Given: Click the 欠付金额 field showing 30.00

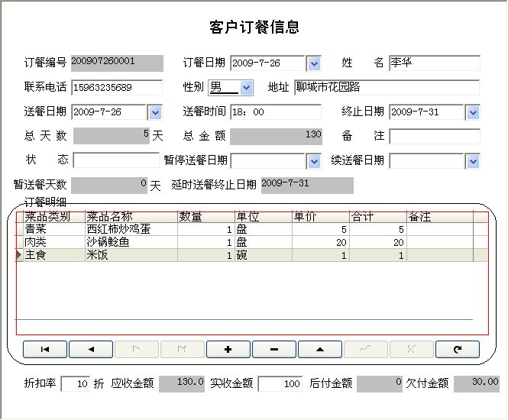Looking at the screenshot, I should click(477, 384).
